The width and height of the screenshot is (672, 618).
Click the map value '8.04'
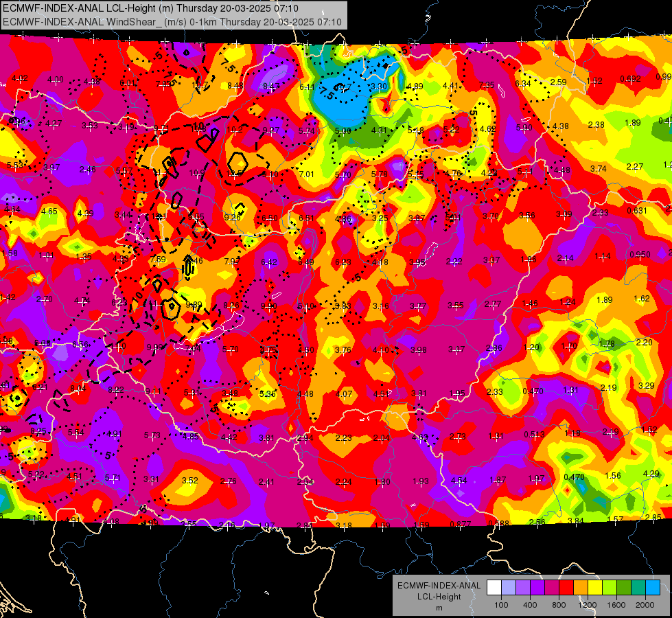point(78,388)
